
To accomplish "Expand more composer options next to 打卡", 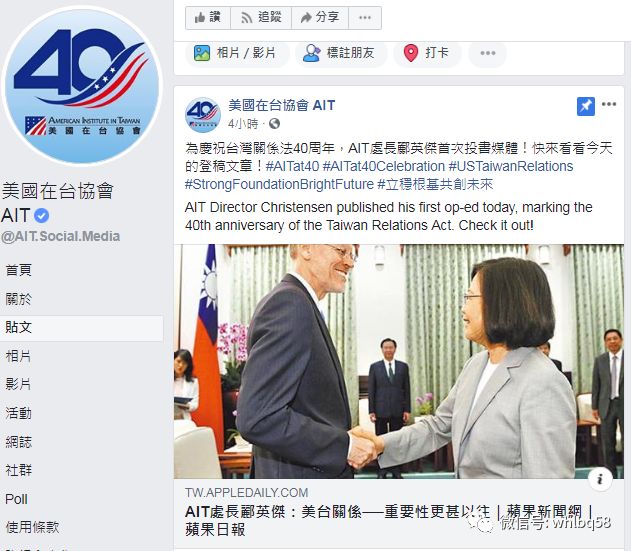I will click(487, 53).
